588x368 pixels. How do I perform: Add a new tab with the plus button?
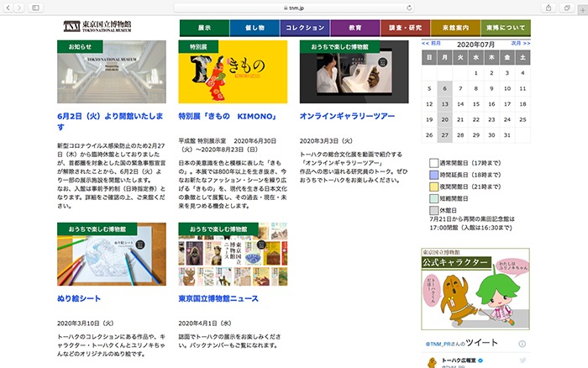click(x=583, y=10)
